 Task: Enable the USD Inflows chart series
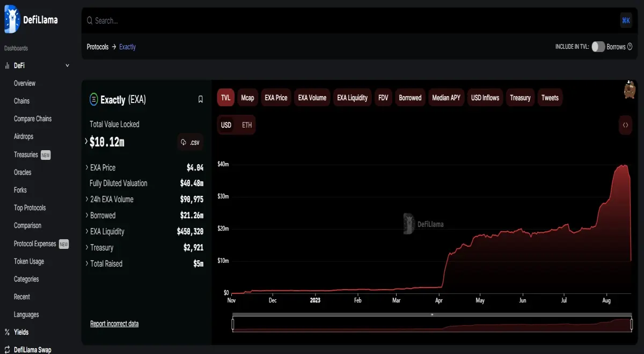(x=485, y=98)
